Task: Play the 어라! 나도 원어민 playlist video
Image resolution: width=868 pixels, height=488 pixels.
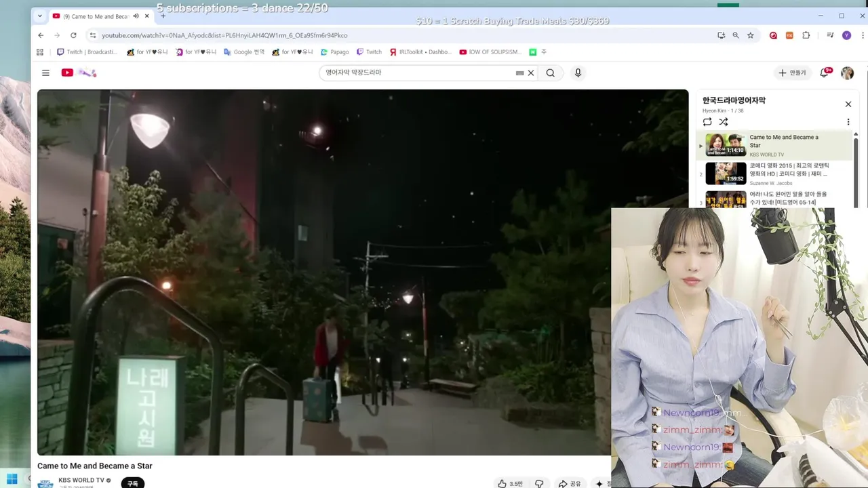Action: click(x=774, y=199)
